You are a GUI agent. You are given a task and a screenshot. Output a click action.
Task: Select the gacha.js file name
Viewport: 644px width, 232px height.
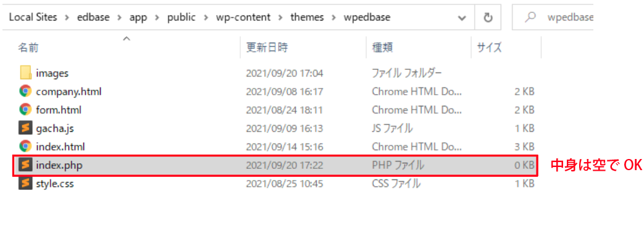coord(55,128)
